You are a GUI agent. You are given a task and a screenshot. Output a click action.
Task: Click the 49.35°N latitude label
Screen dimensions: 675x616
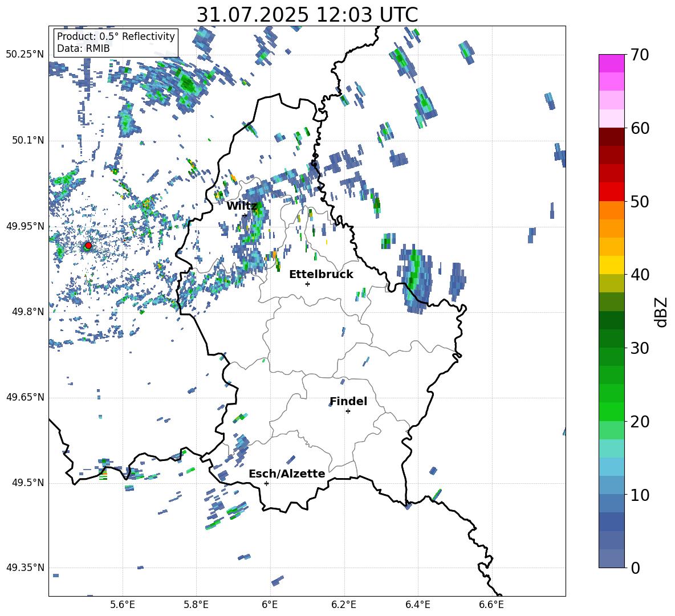point(25,568)
